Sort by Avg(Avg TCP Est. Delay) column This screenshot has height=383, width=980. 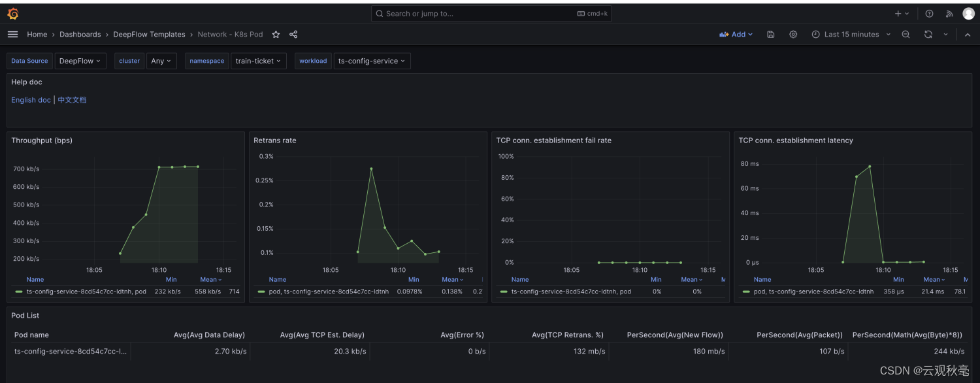pyautogui.click(x=322, y=335)
